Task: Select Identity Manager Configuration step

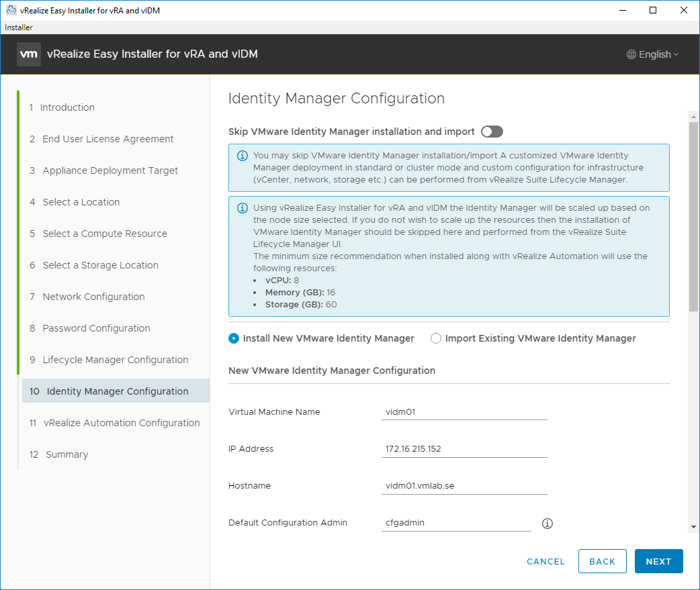Action: [116, 391]
